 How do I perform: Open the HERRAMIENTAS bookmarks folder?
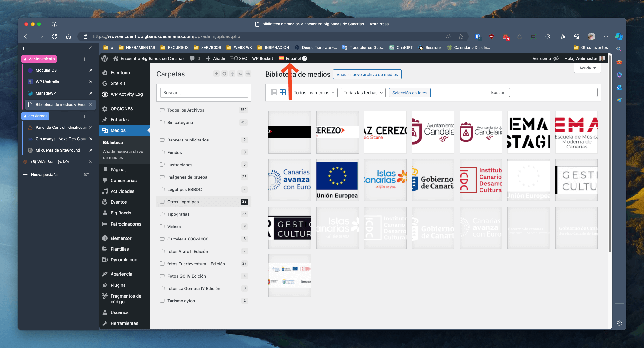(137, 48)
